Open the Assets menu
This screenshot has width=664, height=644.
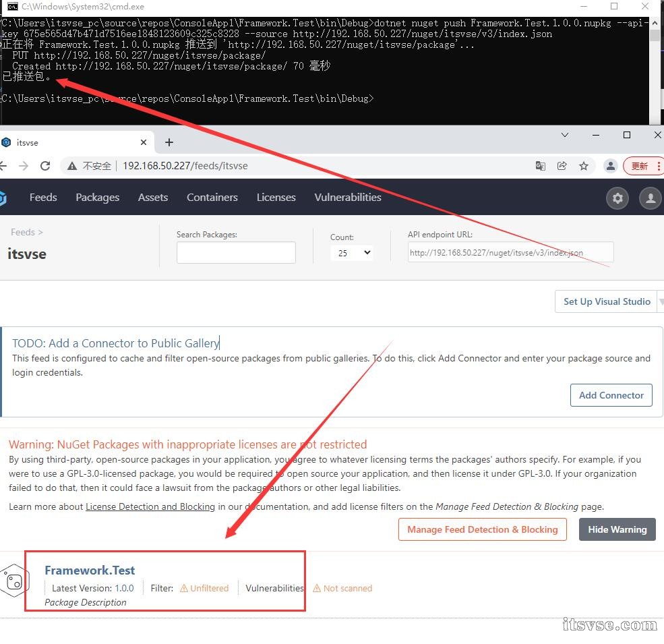point(153,198)
